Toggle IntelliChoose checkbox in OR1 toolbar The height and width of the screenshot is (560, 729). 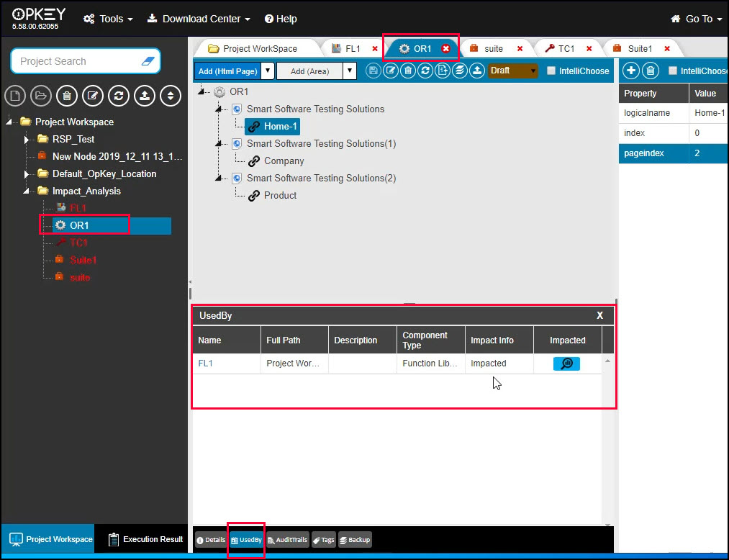pos(551,71)
